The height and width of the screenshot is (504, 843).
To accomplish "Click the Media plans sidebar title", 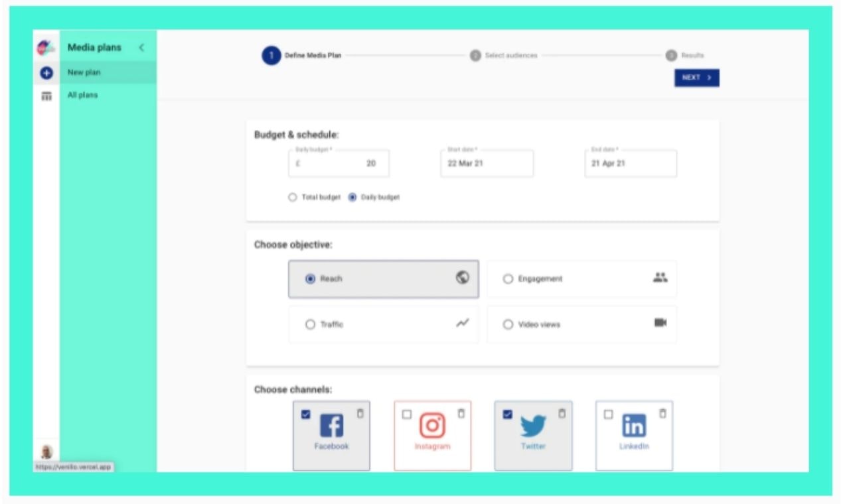I will click(x=94, y=48).
